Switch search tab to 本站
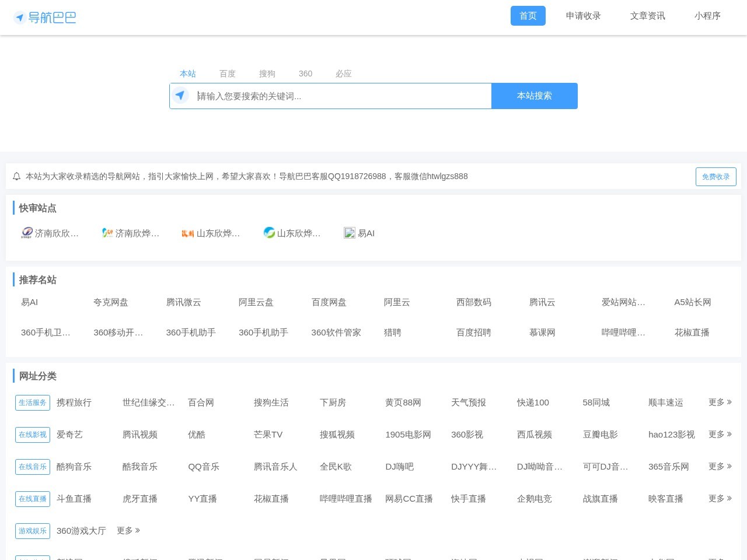 click(x=188, y=73)
